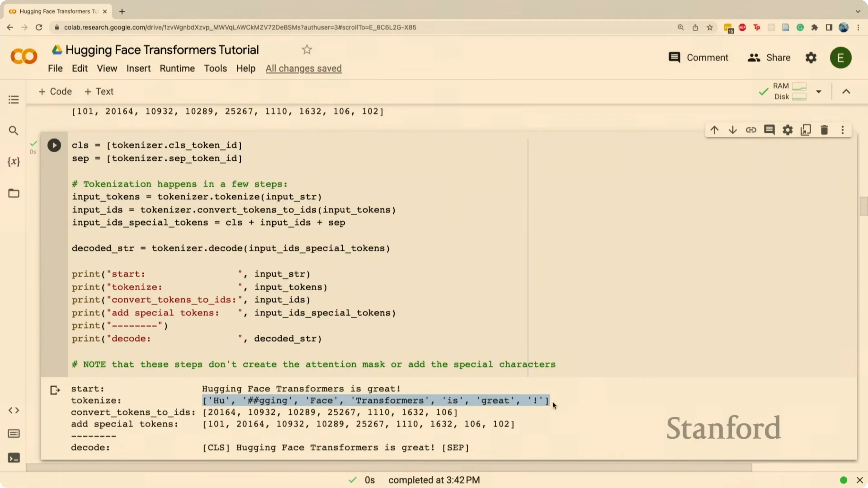Open the account avatar E
The image size is (868, 488).
[x=841, y=57]
